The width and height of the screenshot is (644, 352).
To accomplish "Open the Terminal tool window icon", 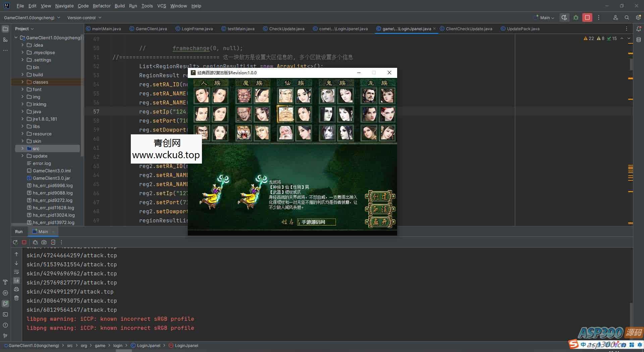I will tap(5, 314).
